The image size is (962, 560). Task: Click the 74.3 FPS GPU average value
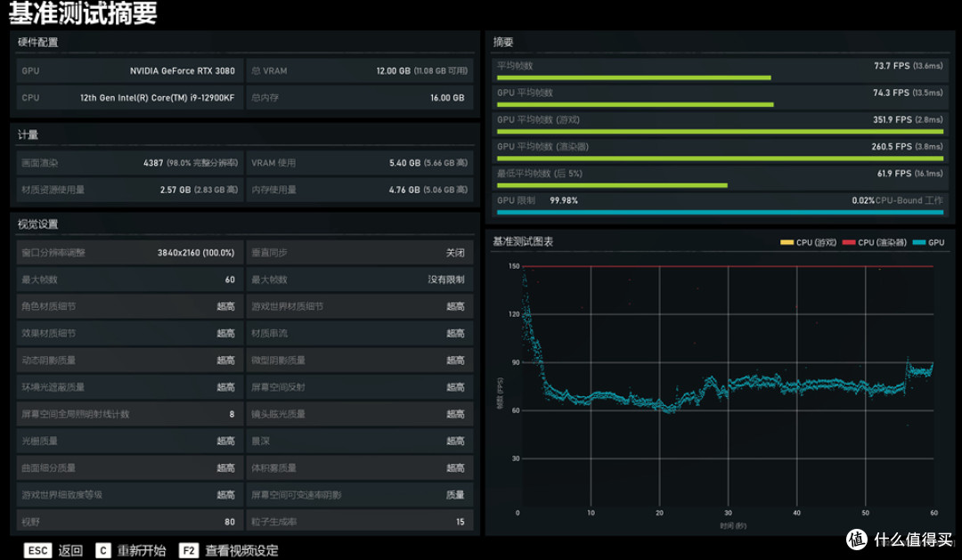[x=908, y=93]
